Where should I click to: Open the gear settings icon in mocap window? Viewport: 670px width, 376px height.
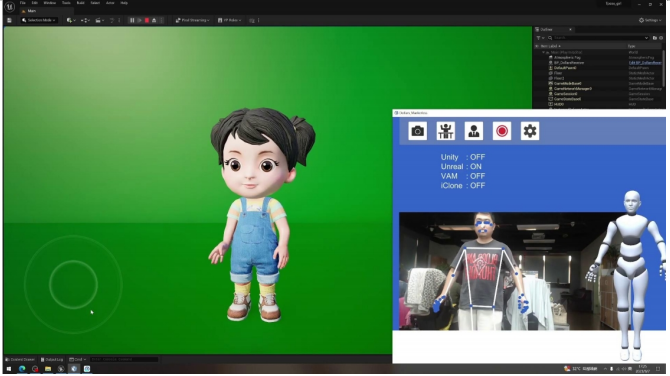coord(530,131)
